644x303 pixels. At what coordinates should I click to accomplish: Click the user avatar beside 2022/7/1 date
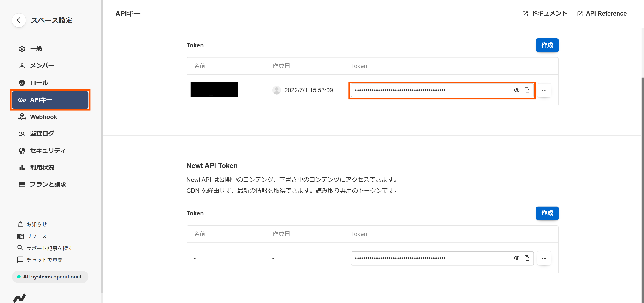[x=277, y=90]
